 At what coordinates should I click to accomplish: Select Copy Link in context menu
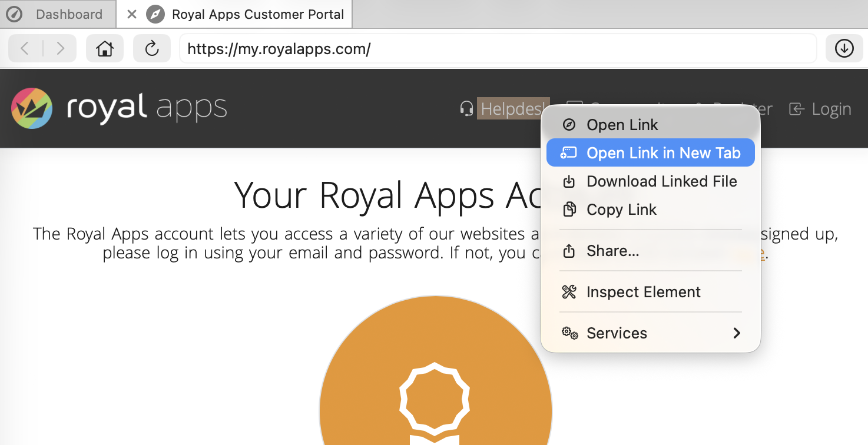coord(651,210)
